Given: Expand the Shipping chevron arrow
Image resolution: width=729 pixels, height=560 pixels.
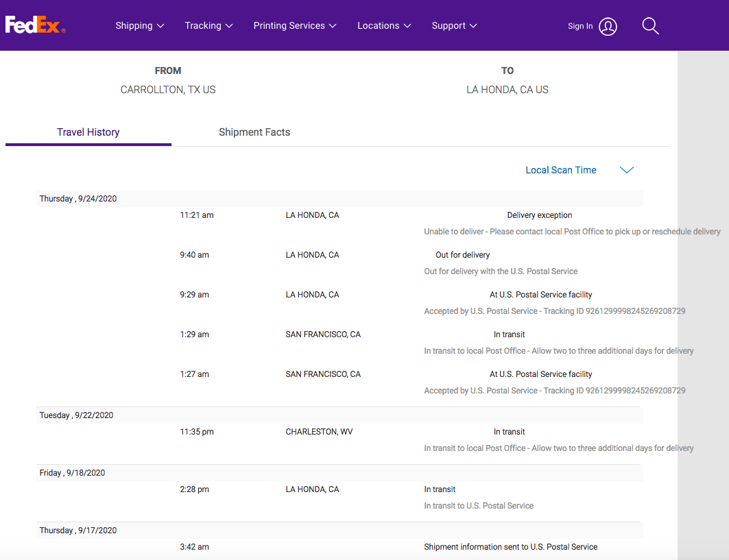Looking at the screenshot, I should (160, 26).
